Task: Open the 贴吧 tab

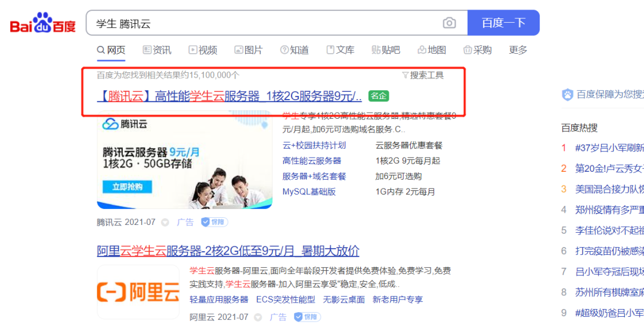Action: (x=386, y=50)
